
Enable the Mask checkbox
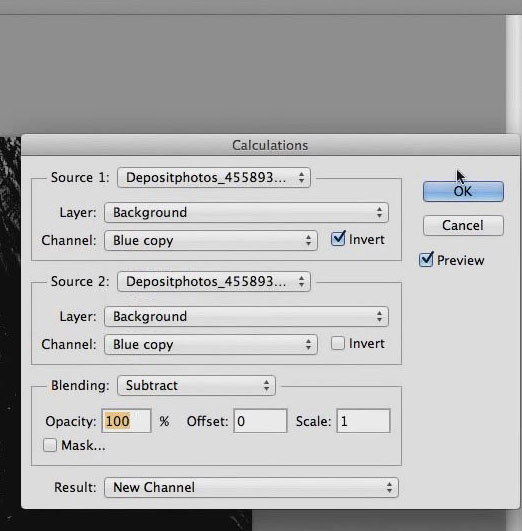[50, 445]
